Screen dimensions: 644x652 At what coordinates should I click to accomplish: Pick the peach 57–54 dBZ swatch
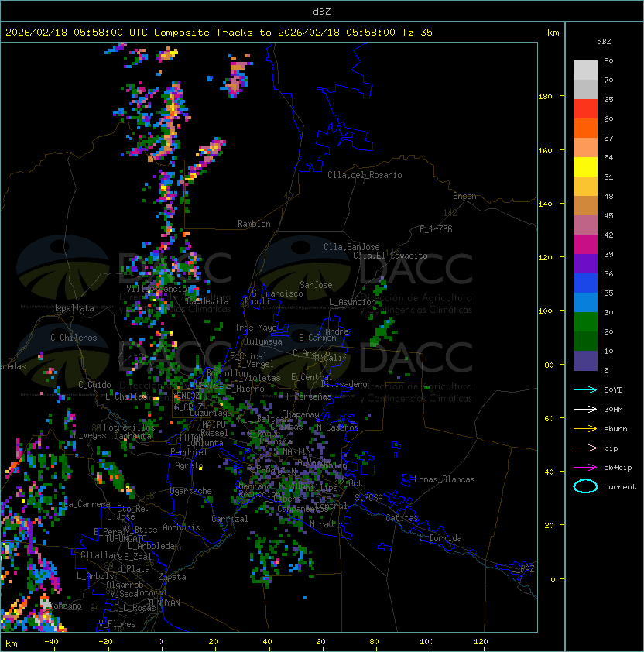(585, 148)
